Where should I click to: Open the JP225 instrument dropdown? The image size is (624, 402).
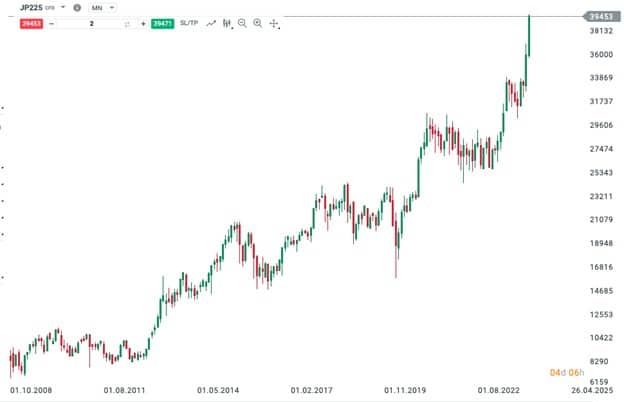coord(62,7)
